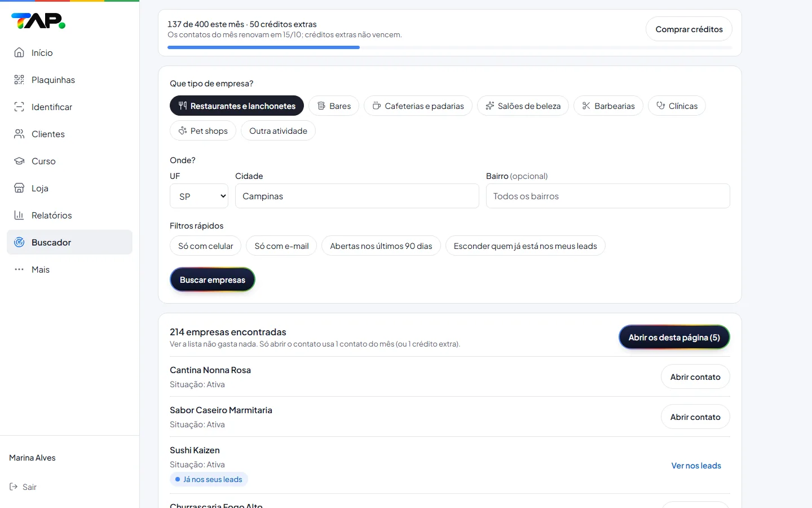Click the Marina Alves user name
The height and width of the screenshot is (508, 812).
click(32, 458)
